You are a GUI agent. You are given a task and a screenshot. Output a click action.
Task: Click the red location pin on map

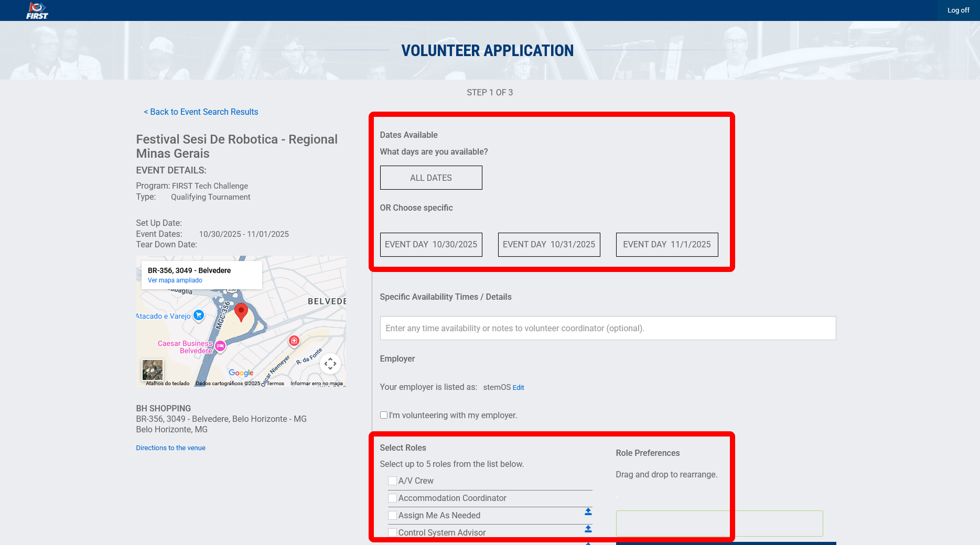coord(241,311)
